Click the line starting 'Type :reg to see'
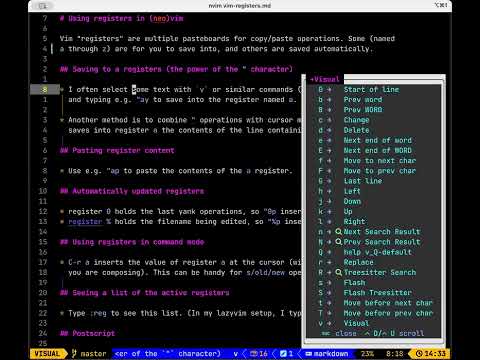The width and height of the screenshot is (480, 360). click(185, 313)
